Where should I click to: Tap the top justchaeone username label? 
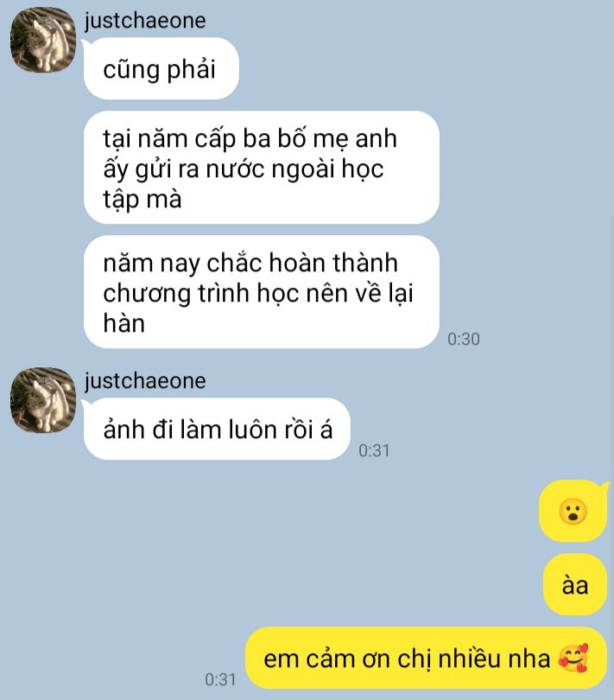tap(145, 21)
